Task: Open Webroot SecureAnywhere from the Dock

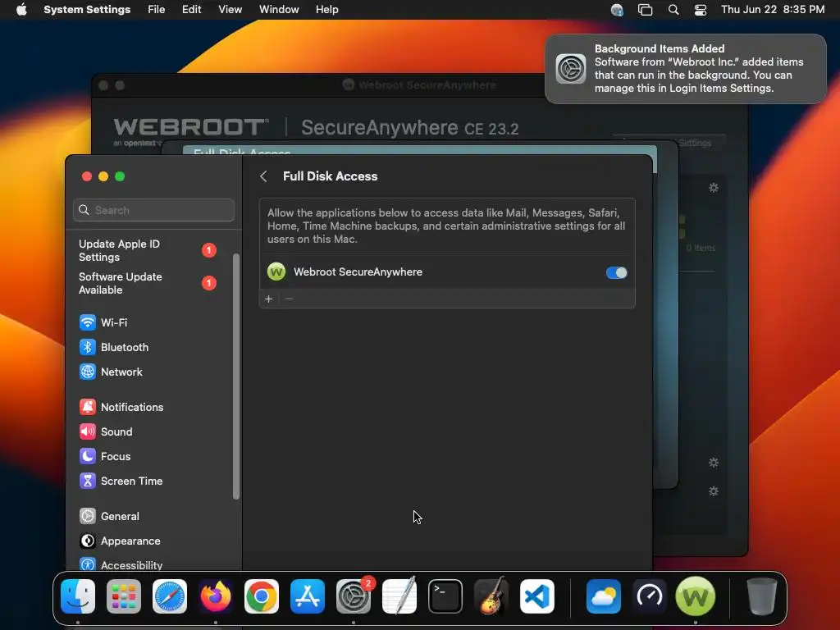Action: pos(696,596)
